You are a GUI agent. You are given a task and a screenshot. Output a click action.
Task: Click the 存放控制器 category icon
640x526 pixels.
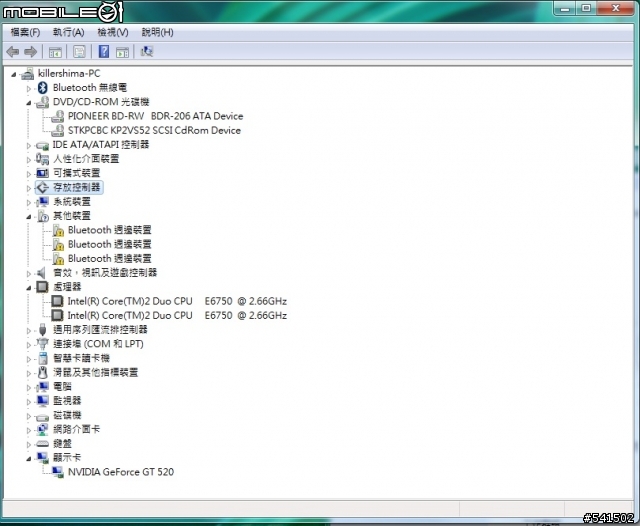point(42,187)
